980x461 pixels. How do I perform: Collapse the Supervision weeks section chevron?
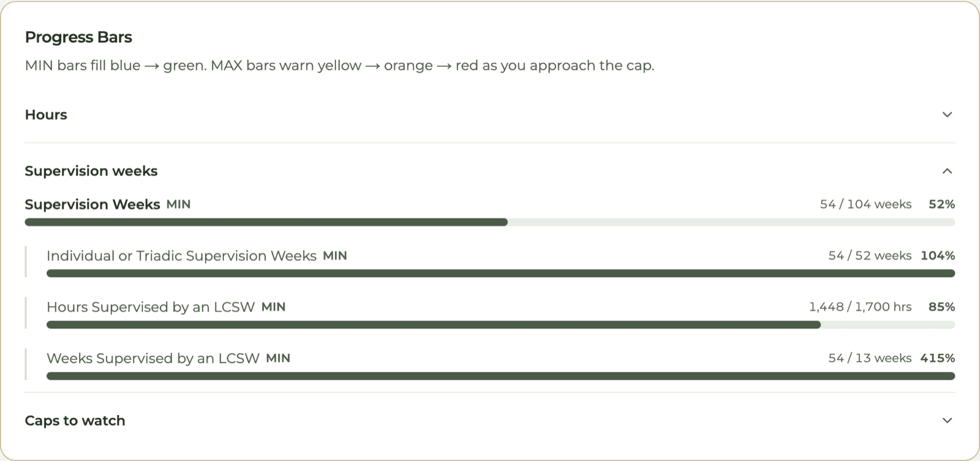947,171
